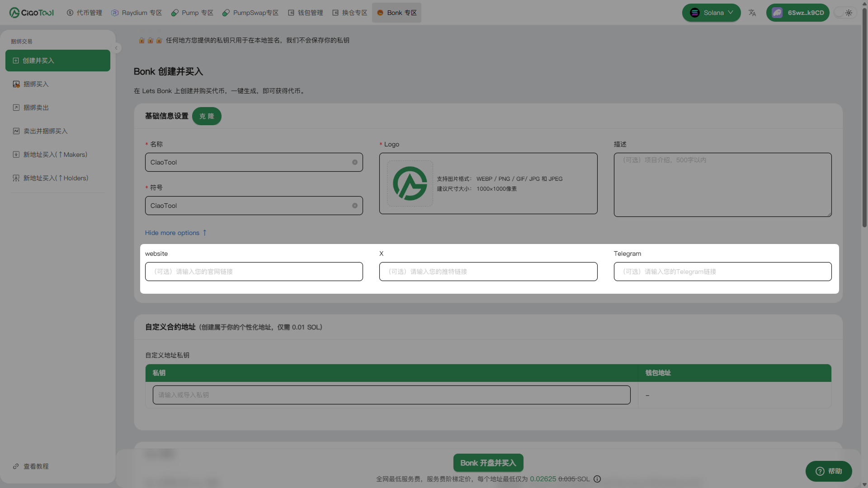The height and width of the screenshot is (488, 868).
Task: Select the Bonk 专区 tab
Action: pyautogui.click(x=396, y=13)
